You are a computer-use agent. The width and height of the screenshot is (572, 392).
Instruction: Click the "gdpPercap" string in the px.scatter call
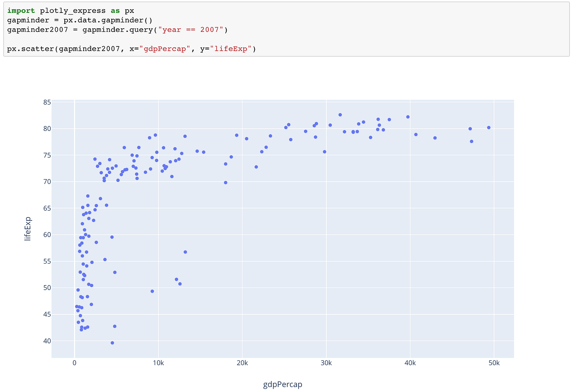point(165,49)
